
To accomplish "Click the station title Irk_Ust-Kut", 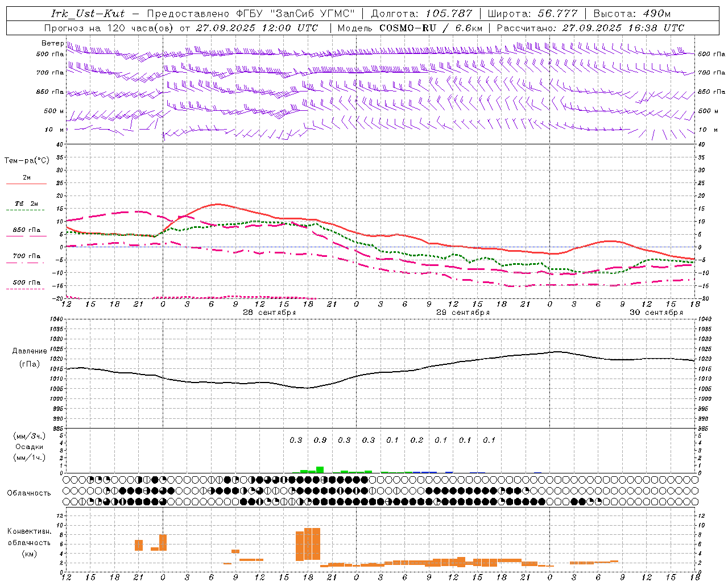I will [x=88, y=14].
